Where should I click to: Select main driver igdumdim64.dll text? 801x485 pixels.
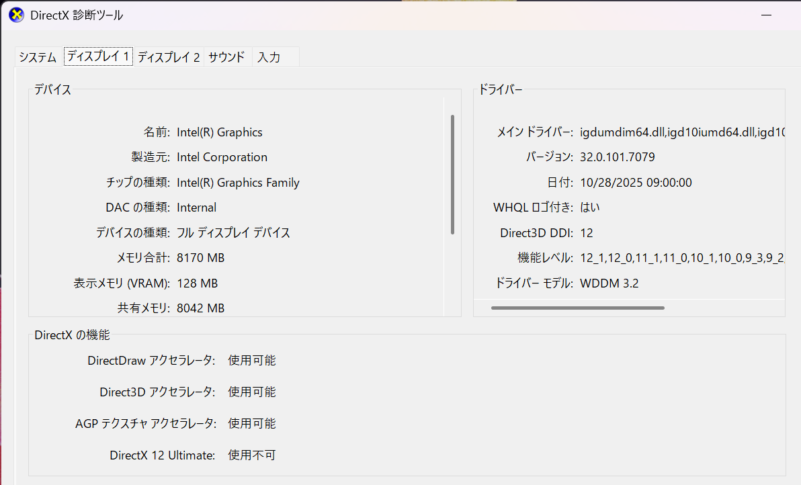click(x=682, y=132)
